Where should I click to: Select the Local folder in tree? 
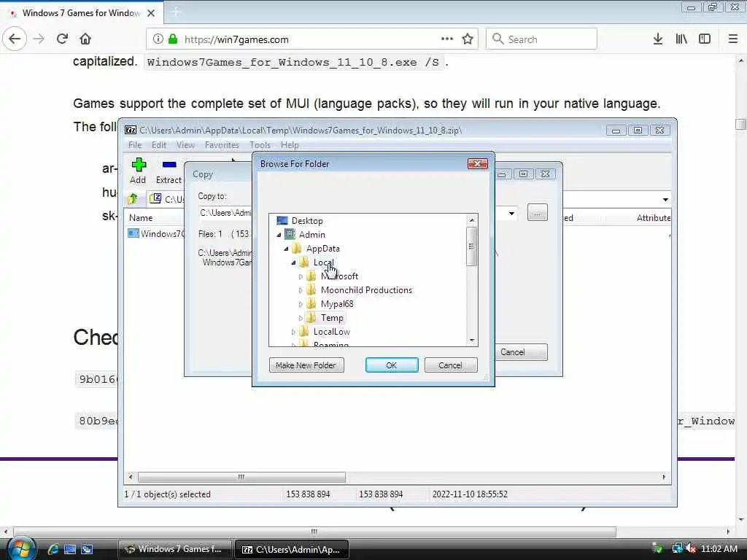[323, 262]
